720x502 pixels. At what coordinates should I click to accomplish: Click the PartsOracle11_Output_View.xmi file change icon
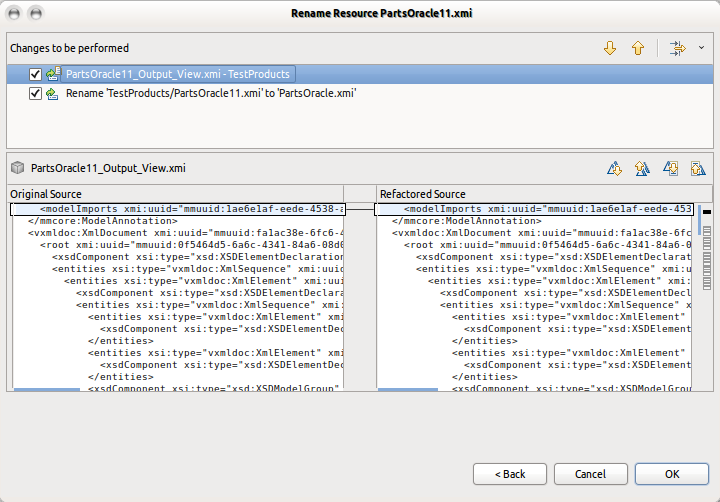click(x=52, y=74)
